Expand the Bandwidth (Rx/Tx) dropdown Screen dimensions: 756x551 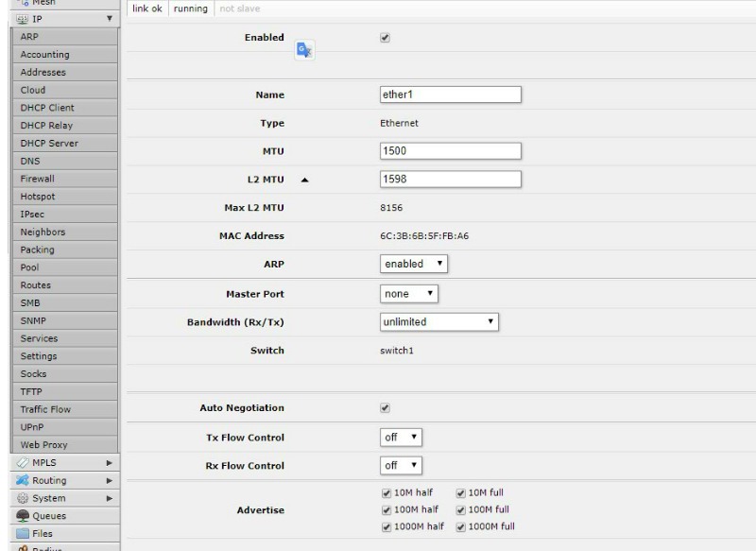pos(438,322)
